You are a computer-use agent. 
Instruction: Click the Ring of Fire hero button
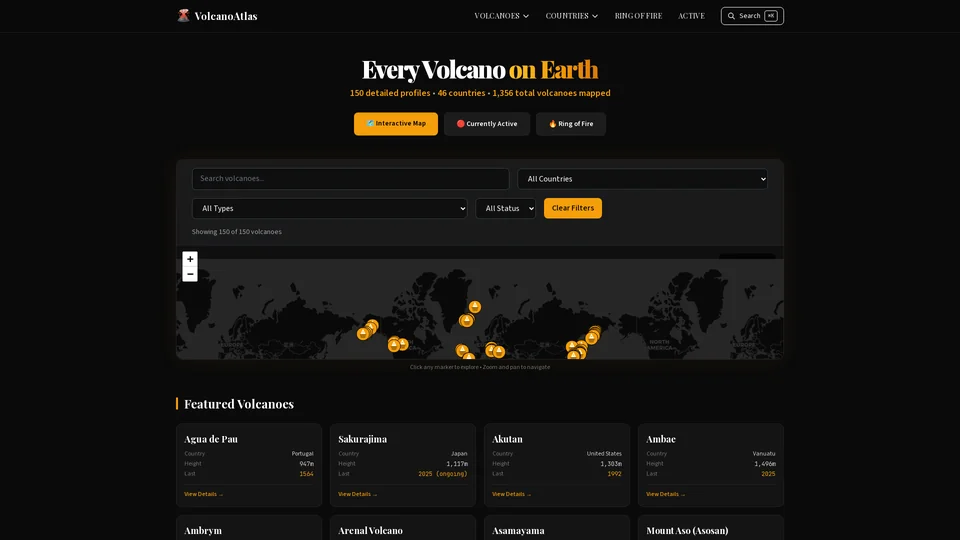pos(571,124)
